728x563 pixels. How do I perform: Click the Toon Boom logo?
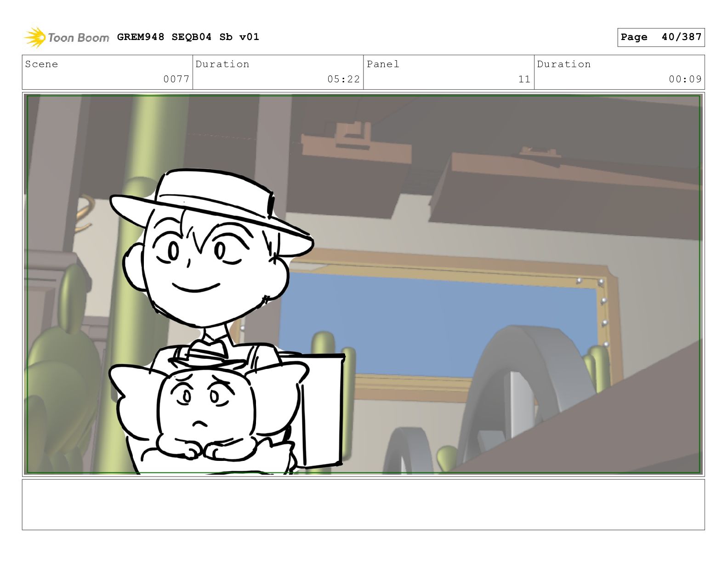[66, 37]
